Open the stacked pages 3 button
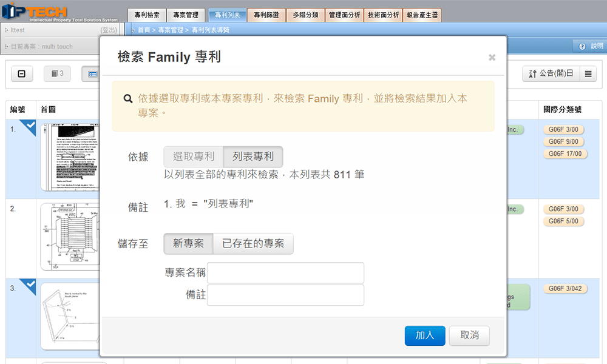This screenshot has height=364, width=607. (x=57, y=73)
